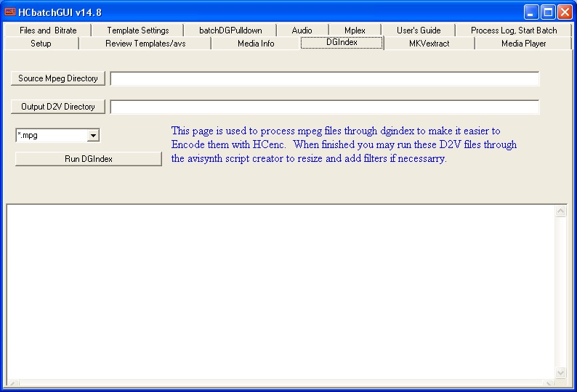This screenshot has height=392, width=577.
Task: Open the batchDGPulldown tab
Action: coord(230,30)
